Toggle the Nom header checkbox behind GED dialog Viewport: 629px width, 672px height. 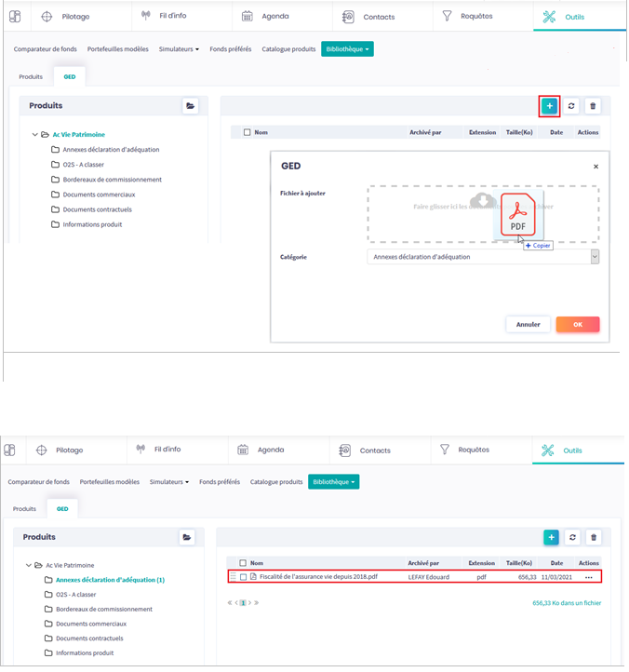tap(247, 133)
